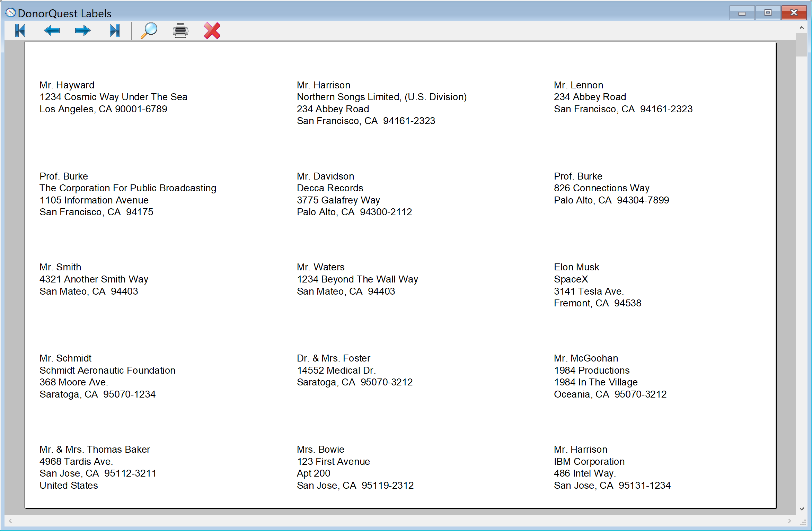Image resolution: width=812 pixels, height=531 pixels.
Task: Minimize the DonorQuest Labels window
Action: tap(742, 13)
